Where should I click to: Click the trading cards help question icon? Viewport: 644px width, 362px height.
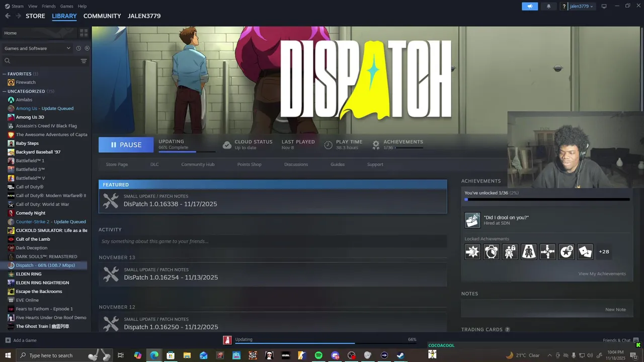coord(507,330)
